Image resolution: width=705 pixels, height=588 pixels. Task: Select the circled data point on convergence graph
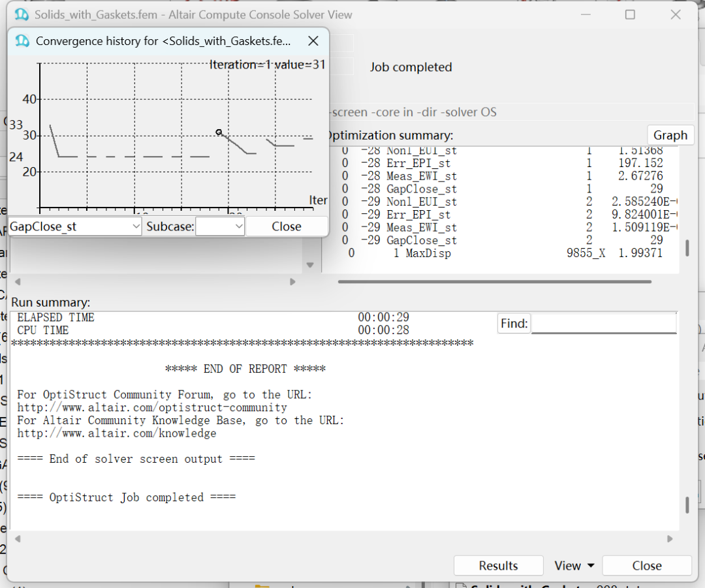point(219,132)
